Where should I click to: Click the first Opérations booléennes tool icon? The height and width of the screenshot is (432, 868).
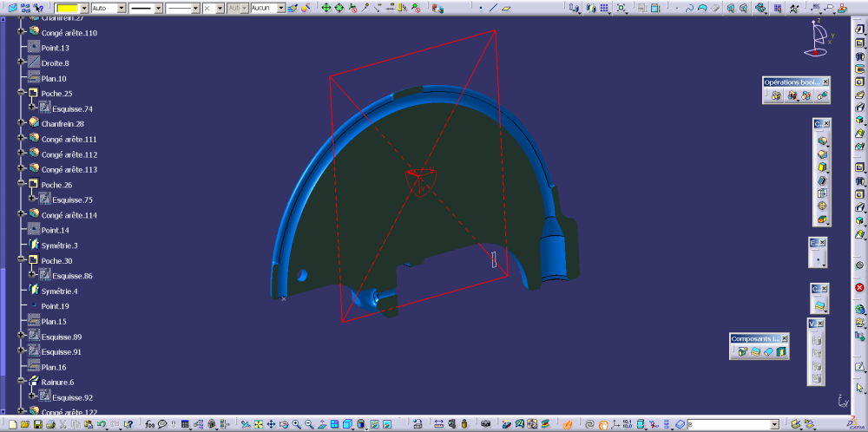click(776, 95)
